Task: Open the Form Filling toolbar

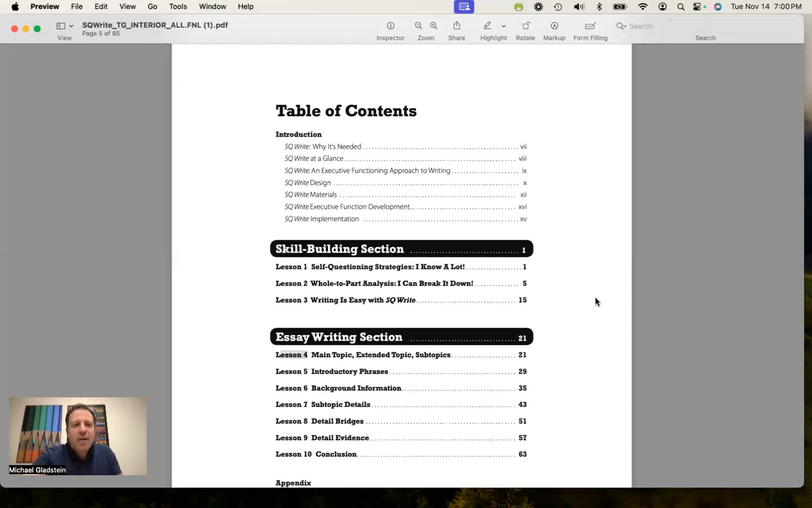Action: coord(590,26)
